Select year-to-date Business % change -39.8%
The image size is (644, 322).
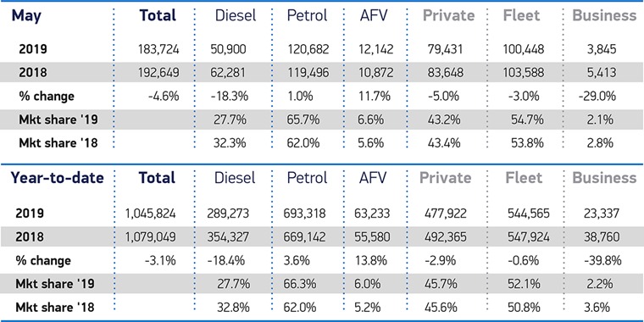pos(602,260)
